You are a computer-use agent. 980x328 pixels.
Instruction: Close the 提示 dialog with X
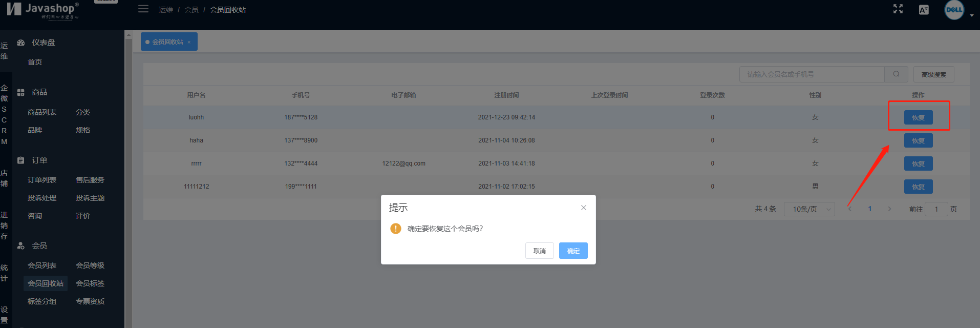point(584,208)
